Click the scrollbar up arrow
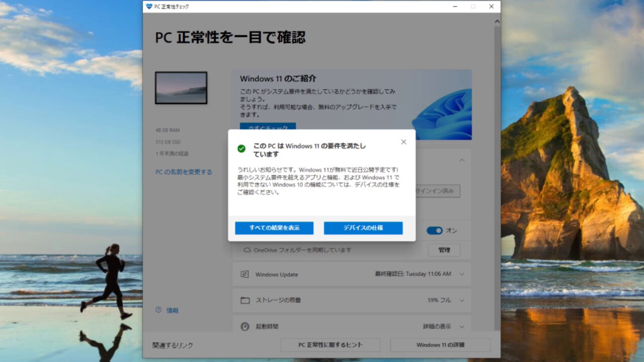The image size is (644, 362). pos(497,22)
